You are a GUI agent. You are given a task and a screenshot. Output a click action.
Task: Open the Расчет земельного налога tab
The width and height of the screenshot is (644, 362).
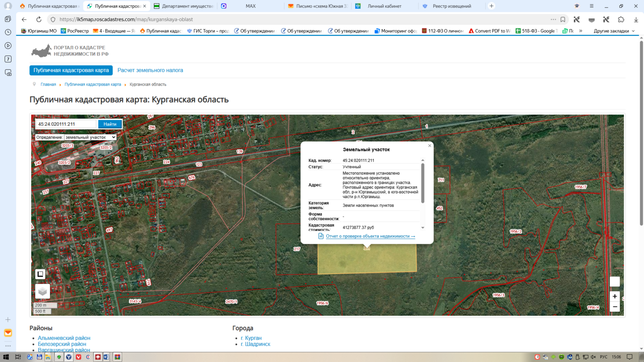[150, 70]
